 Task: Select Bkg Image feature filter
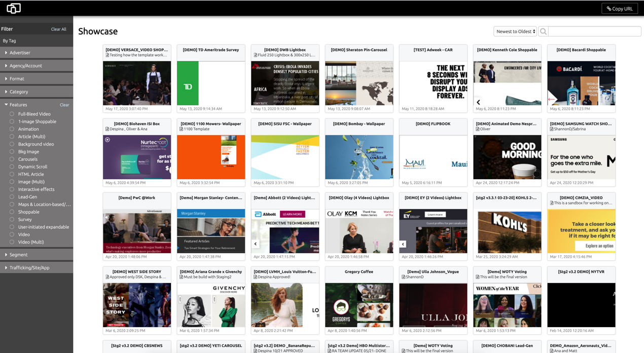(x=12, y=151)
